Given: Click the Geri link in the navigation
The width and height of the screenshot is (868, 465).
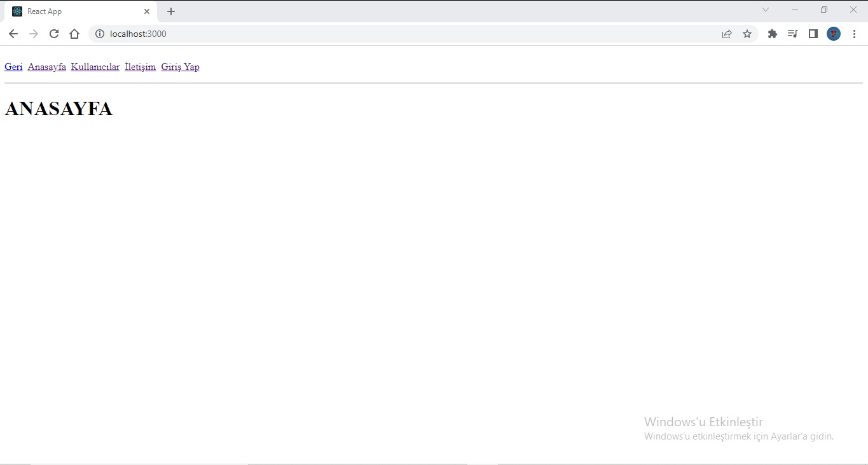Looking at the screenshot, I should click(13, 67).
